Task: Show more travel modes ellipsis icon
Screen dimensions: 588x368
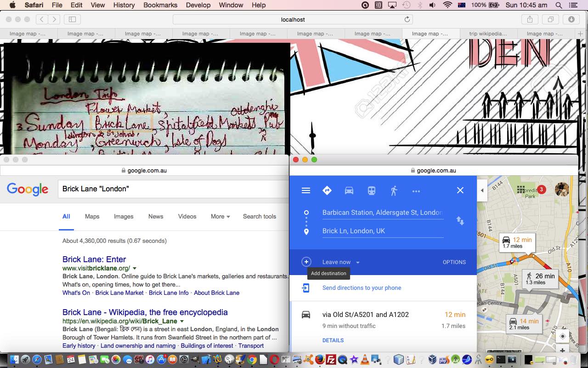Action: coord(416,191)
